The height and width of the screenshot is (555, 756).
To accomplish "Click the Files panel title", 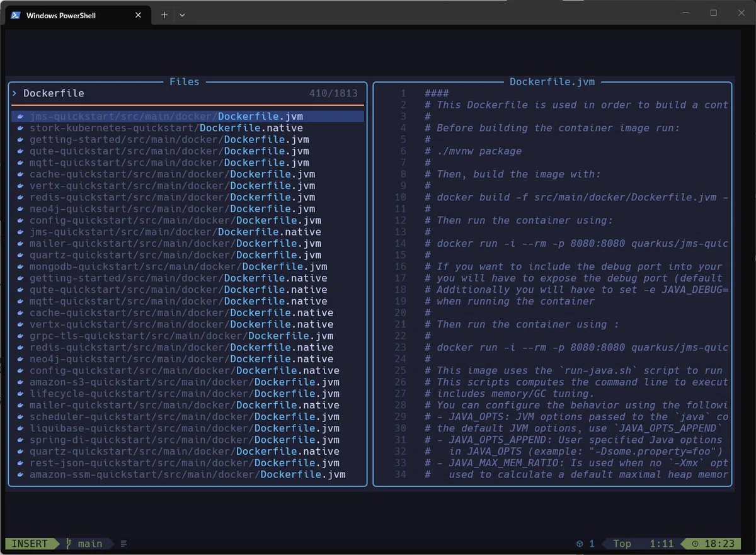I will coord(185,82).
